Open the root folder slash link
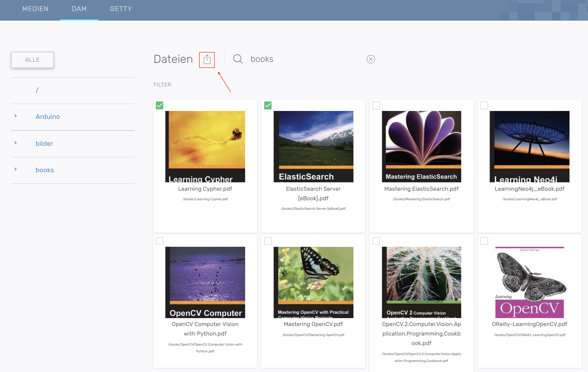This screenshot has height=372, width=588. pos(37,90)
